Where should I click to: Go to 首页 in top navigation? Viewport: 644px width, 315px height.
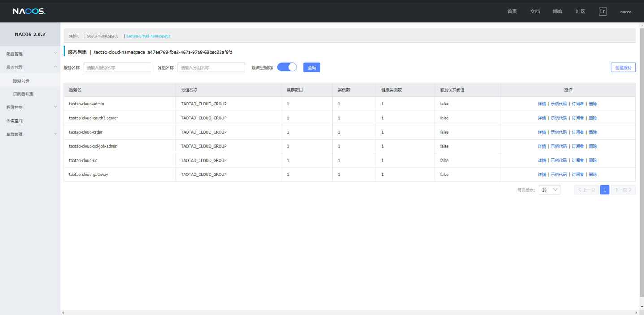(x=512, y=12)
